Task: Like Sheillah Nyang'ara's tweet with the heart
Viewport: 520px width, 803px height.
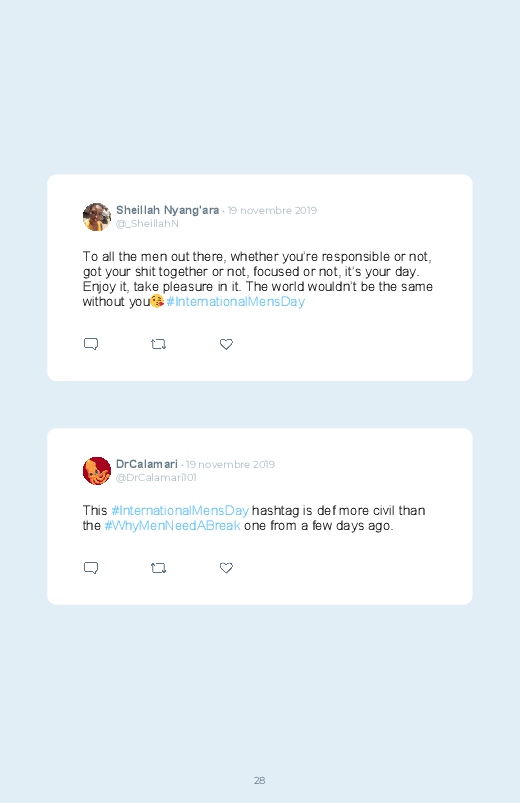Action: [226, 344]
